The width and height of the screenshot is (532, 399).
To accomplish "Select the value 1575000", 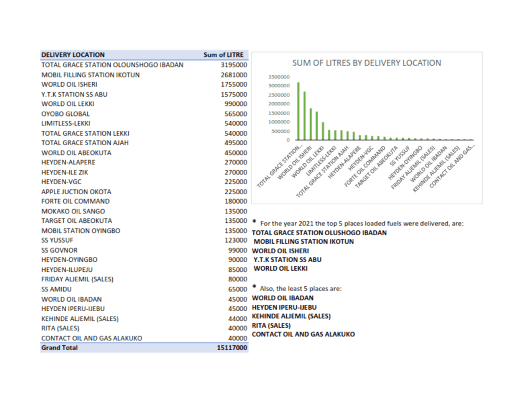I will [234, 94].
